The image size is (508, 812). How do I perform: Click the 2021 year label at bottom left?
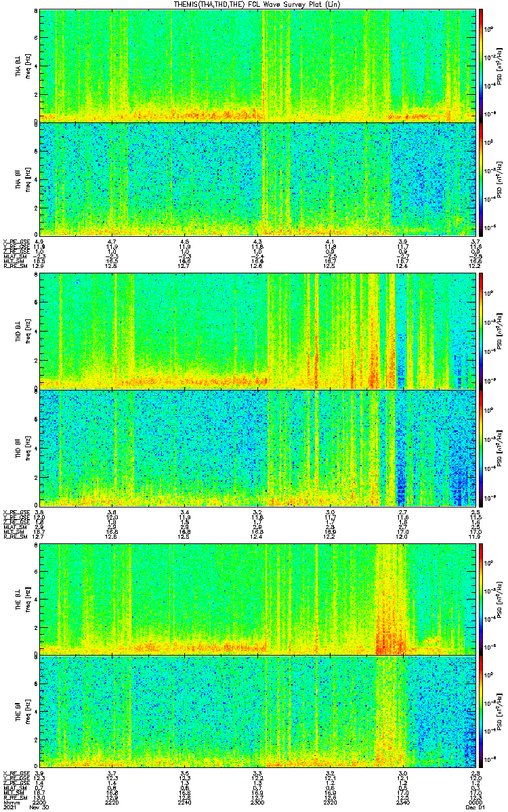click(x=9, y=807)
